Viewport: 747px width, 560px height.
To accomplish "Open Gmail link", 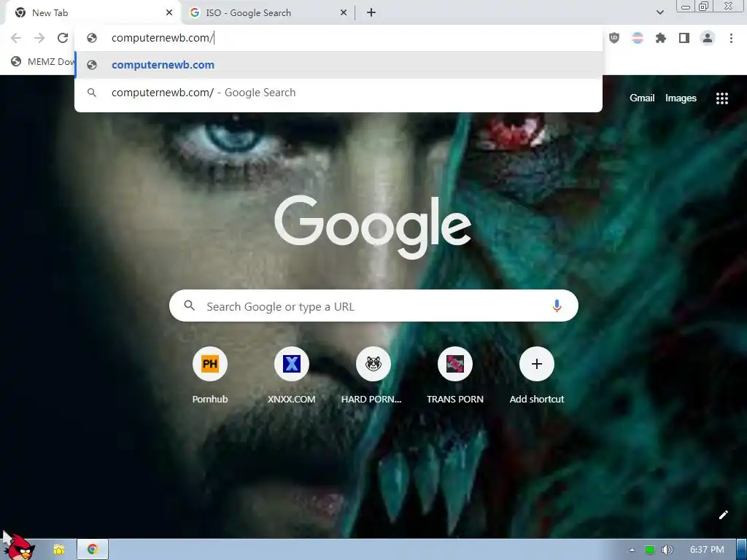I will click(642, 98).
